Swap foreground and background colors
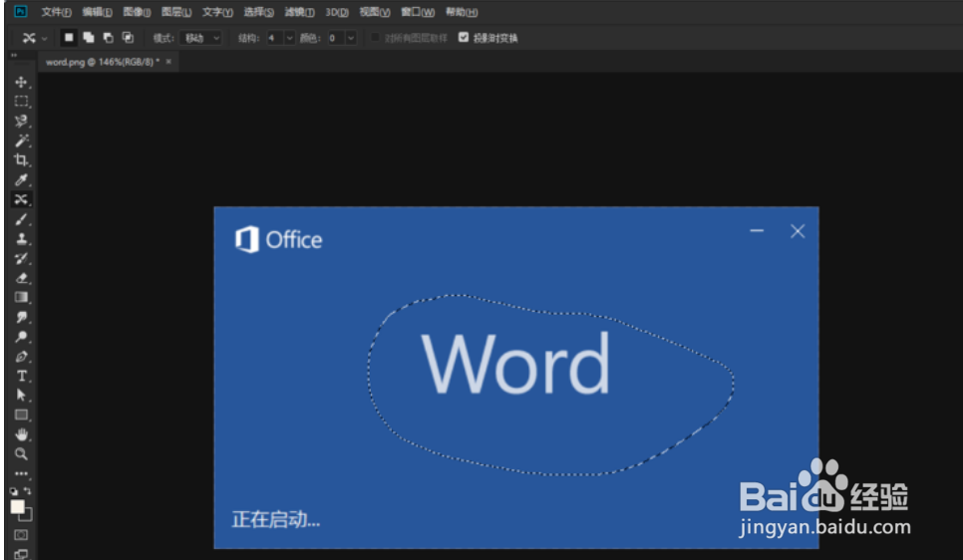This screenshot has height=560, width=963. coord(28,491)
